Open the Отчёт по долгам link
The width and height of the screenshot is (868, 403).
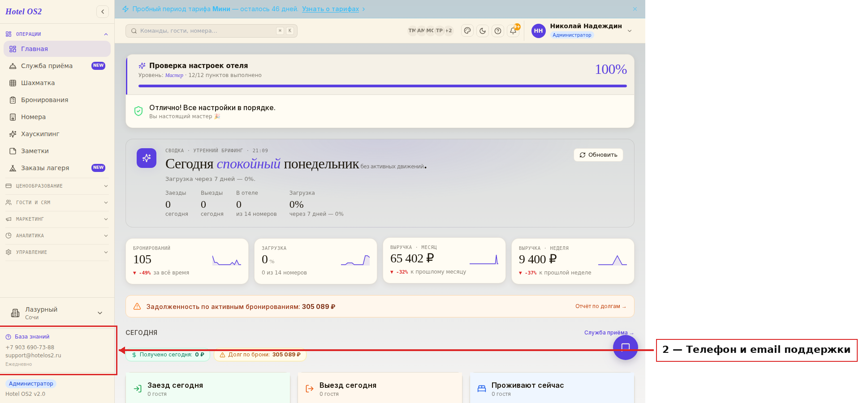point(600,306)
